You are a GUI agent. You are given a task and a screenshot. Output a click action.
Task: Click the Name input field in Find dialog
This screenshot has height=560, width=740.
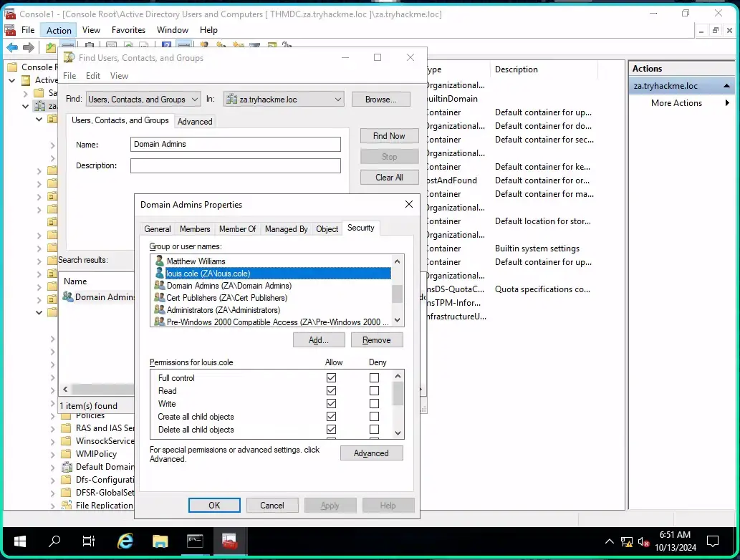pos(236,145)
